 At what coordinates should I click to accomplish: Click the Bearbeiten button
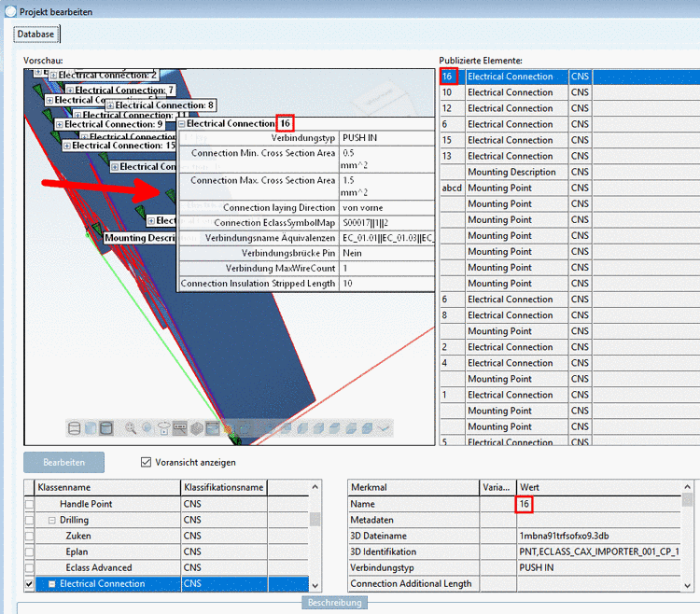63,462
